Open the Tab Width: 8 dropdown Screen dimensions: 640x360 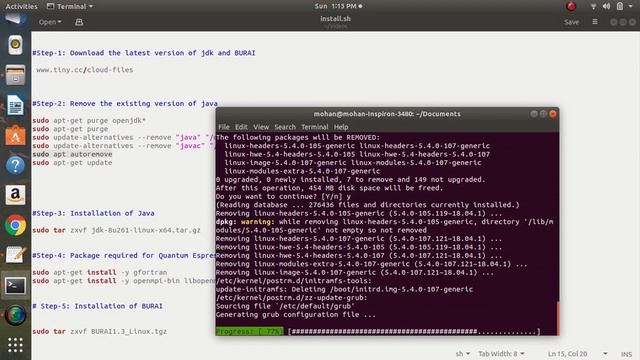[501, 353]
